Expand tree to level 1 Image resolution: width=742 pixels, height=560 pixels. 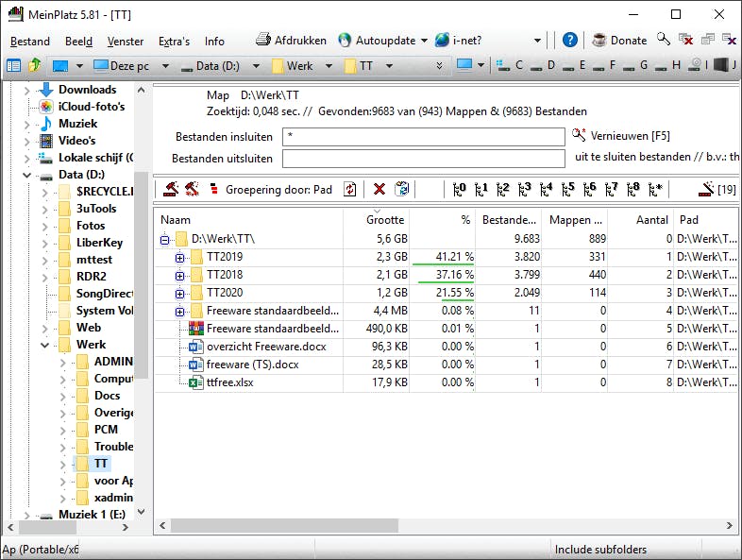click(481, 190)
